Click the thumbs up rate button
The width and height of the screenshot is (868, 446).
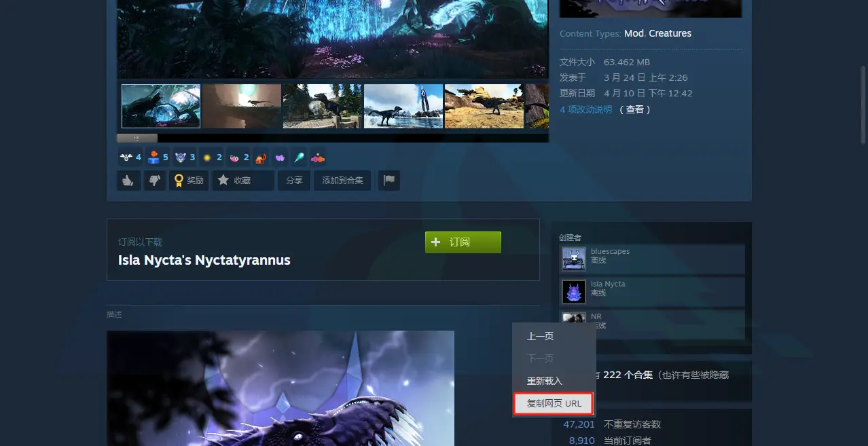(128, 180)
